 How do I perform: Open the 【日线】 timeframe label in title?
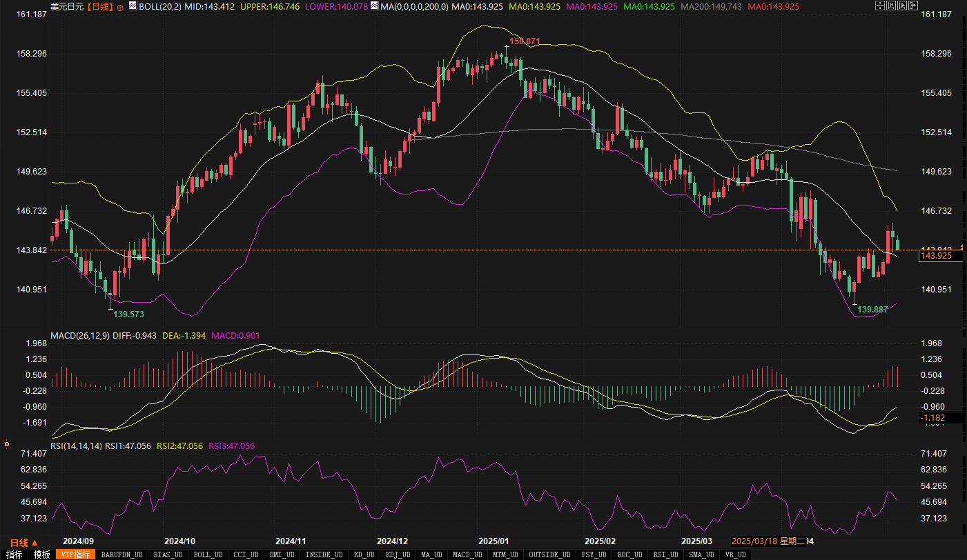click(101, 6)
